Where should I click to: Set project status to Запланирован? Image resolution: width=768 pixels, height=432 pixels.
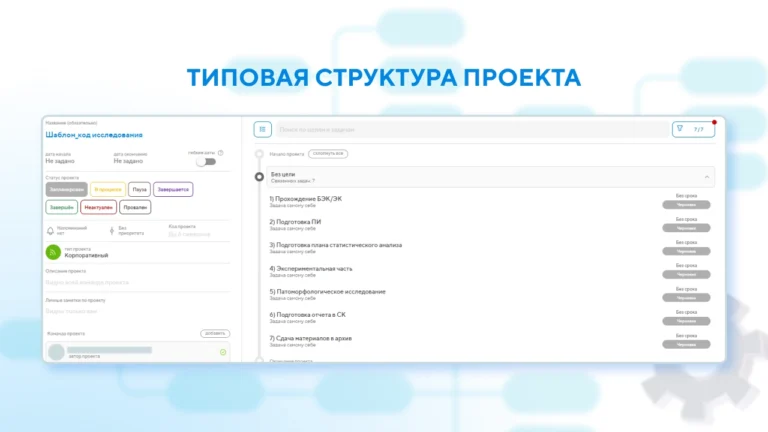point(67,190)
